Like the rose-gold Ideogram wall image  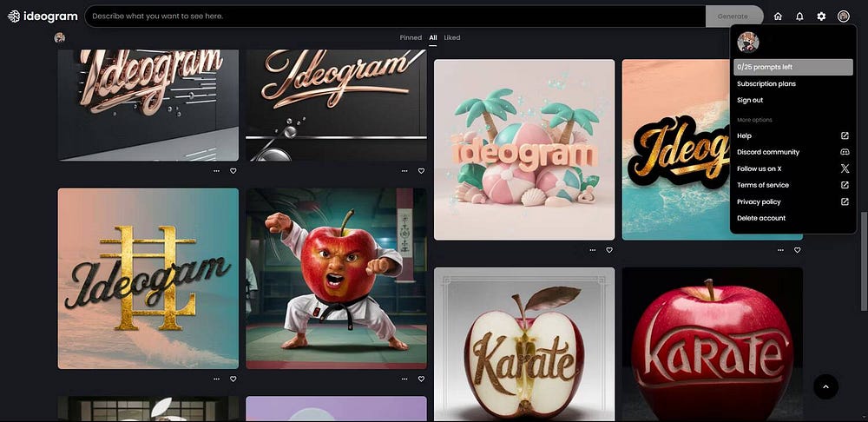point(233,171)
